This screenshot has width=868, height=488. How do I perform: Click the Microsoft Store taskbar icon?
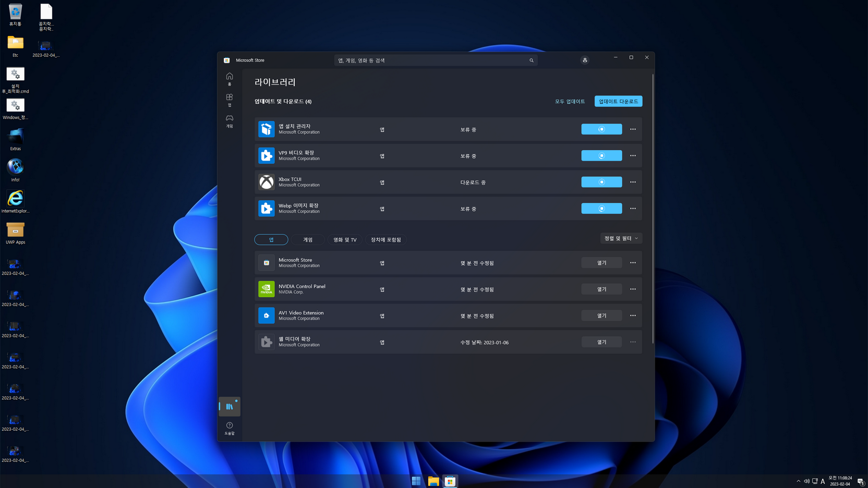point(450,481)
